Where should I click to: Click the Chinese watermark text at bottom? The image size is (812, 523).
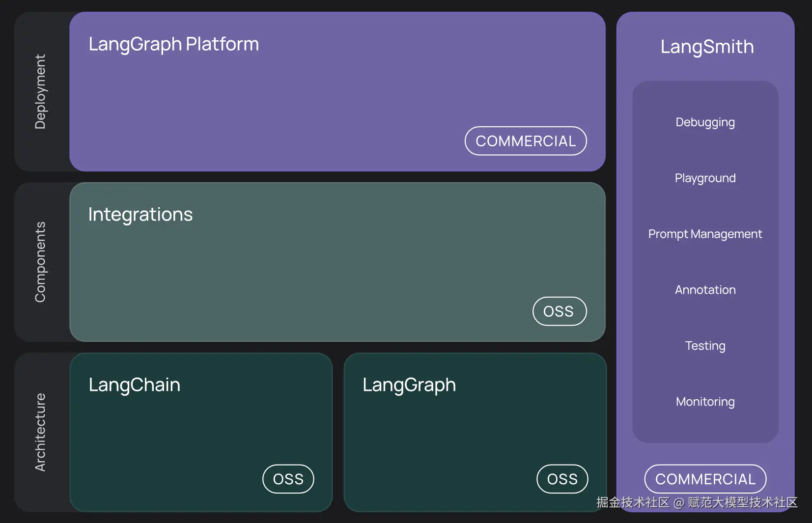697,502
